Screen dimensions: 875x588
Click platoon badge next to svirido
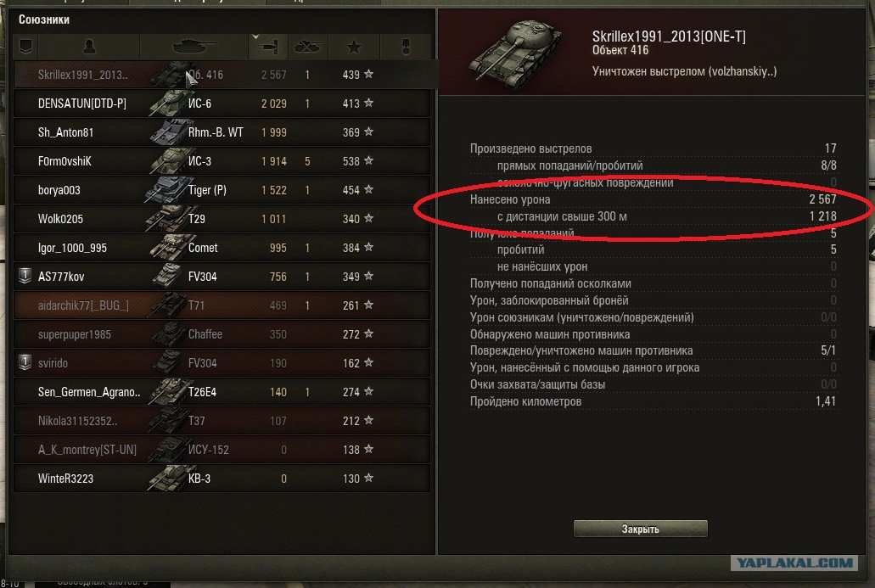click(x=25, y=362)
